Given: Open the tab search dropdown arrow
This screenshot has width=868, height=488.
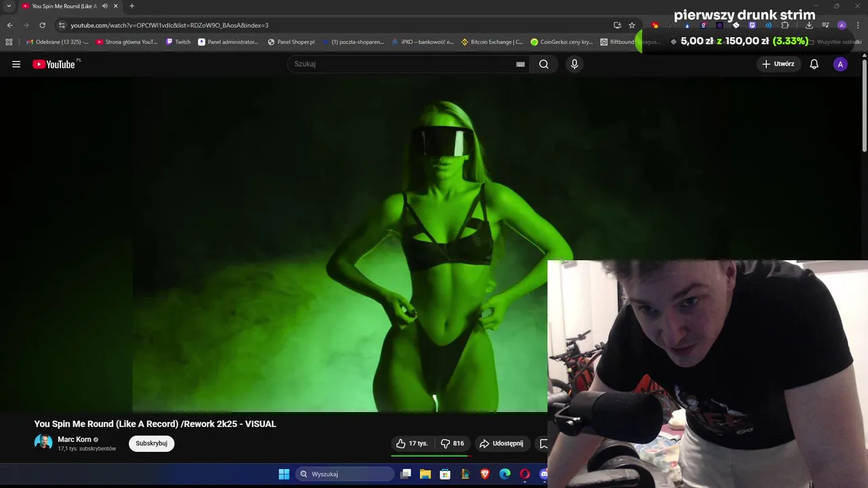Looking at the screenshot, I should point(9,6).
